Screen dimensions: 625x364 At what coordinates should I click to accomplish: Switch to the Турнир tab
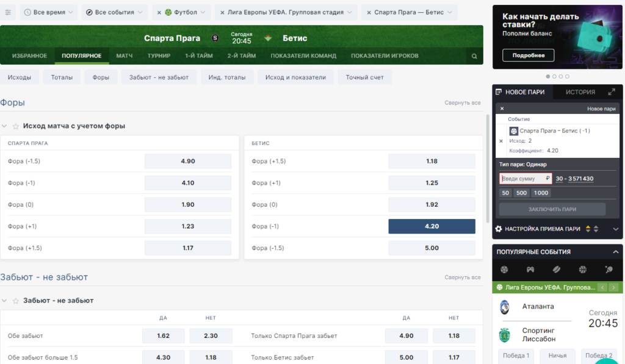(159, 55)
